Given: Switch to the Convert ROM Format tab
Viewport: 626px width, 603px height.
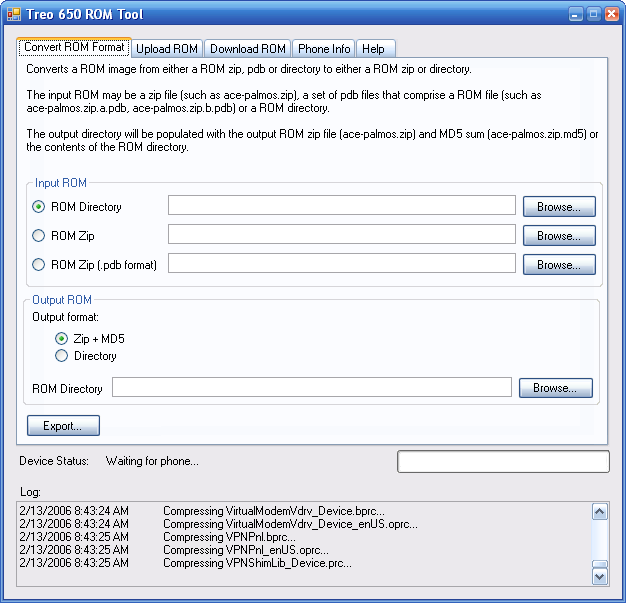Looking at the screenshot, I should coord(74,47).
